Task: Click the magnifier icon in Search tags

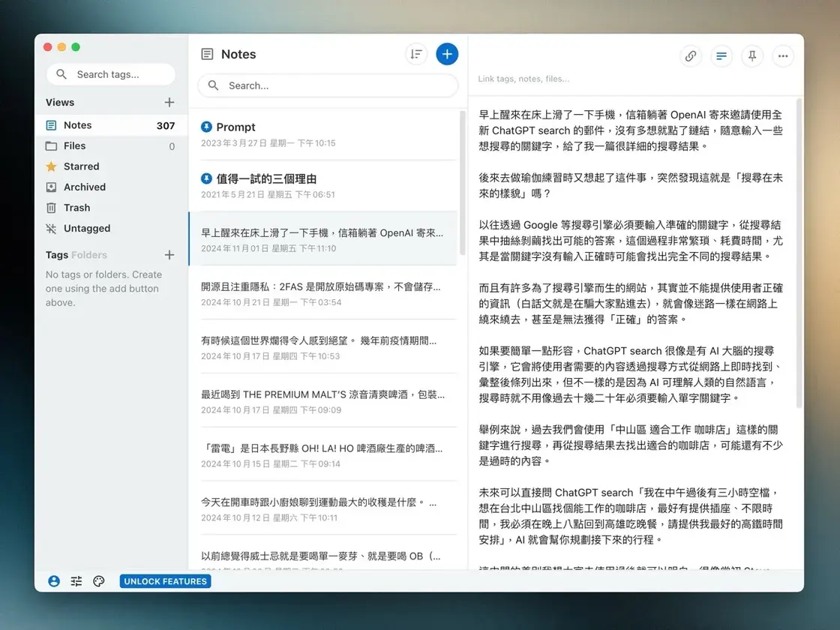Action: click(x=61, y=74)
